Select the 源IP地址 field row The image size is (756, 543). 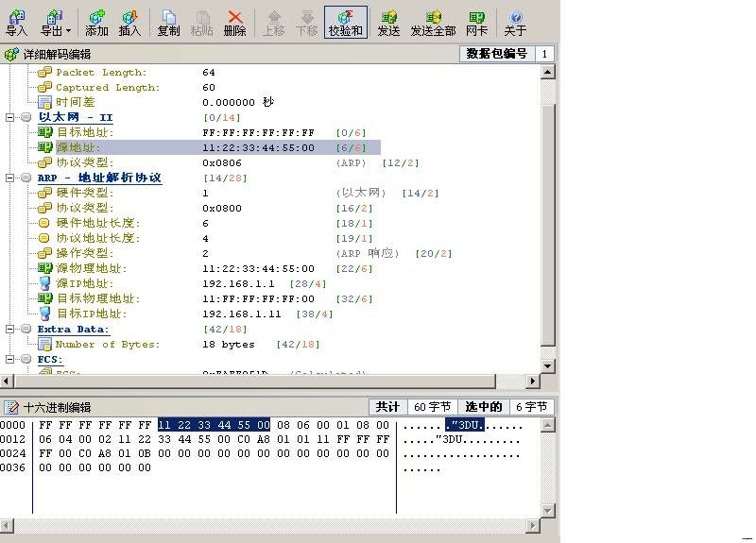pos(84,283)
